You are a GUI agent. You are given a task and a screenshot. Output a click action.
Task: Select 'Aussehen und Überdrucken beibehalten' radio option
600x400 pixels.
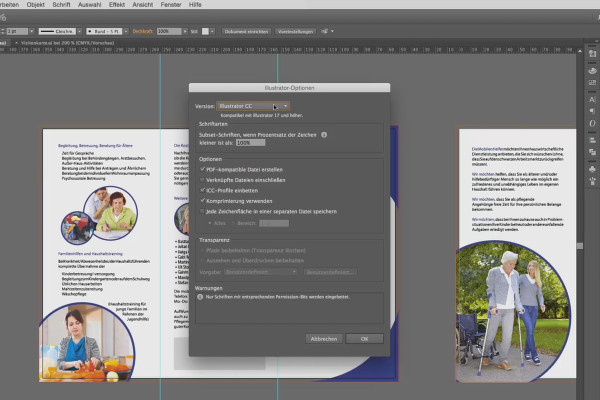tap(202, 261)
